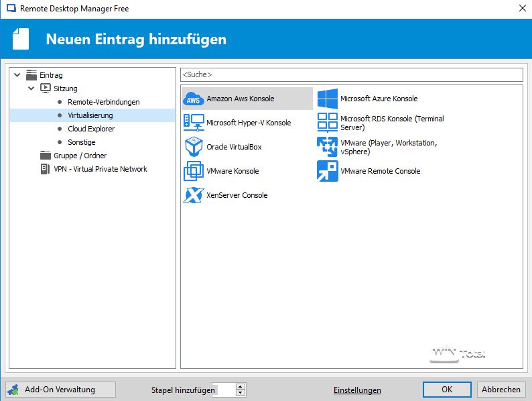Viewport: 532px width, 401px height.
Task: Select VPN - Virtual Private Network label
Action: [101, 169]
